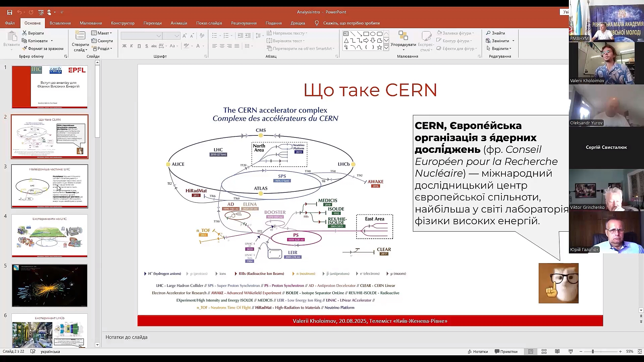Fit slide to current window icon
The image size is (644, 362).
(x=640, y=352)
